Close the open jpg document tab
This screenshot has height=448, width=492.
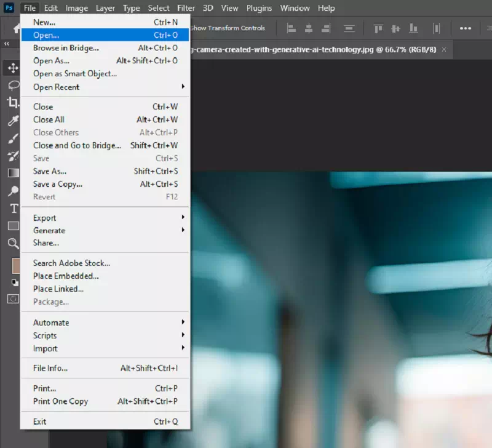444,49
